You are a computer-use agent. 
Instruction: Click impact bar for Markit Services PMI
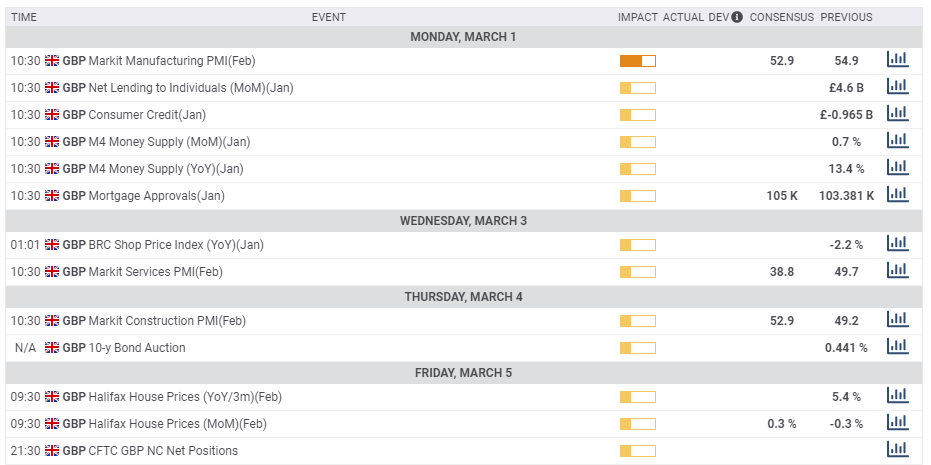tap(637, 272)
